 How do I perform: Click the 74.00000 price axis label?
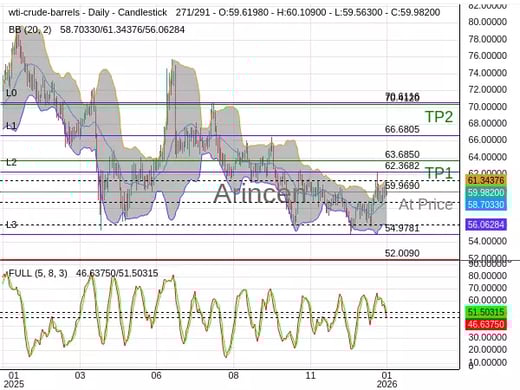pyautogui.click(x=487, y=73)
